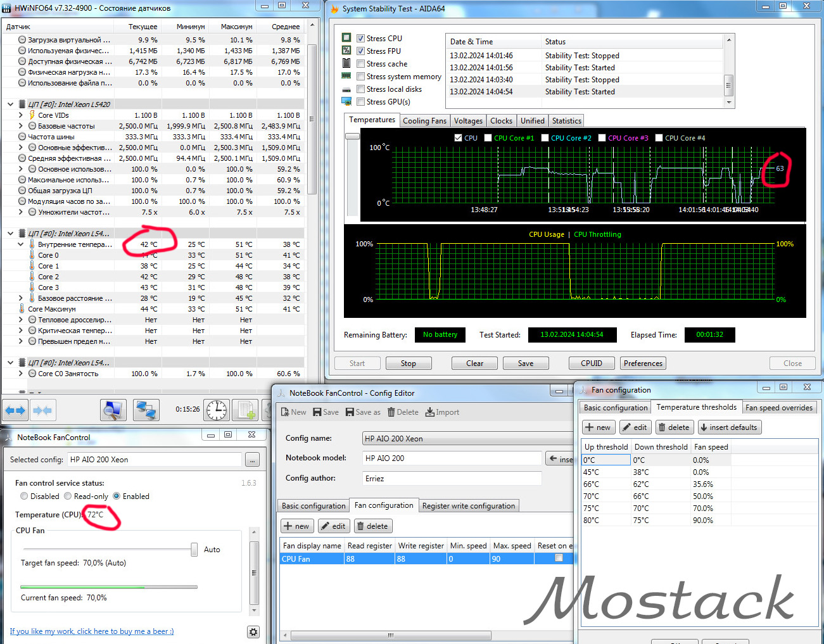
Task: Click the expand columns arrows icon in HWiNFO
Action: (x=15, y=410)
